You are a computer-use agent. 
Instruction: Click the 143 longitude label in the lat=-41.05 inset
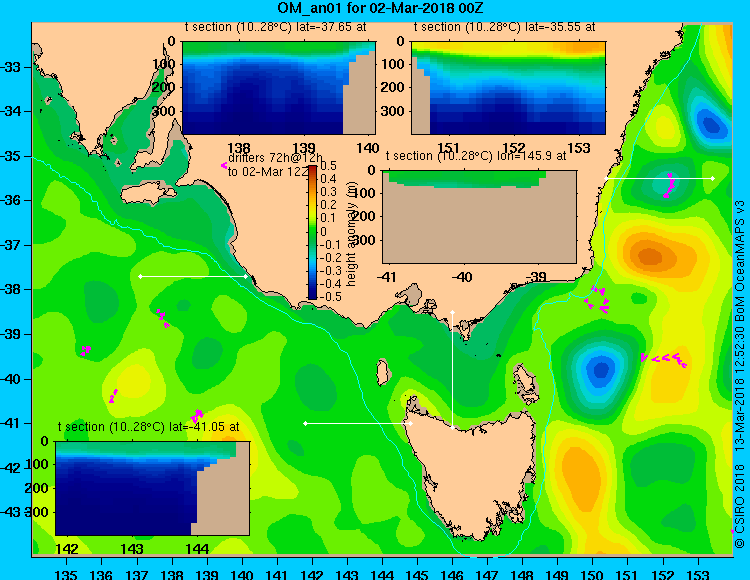click(x=132, y=549)
